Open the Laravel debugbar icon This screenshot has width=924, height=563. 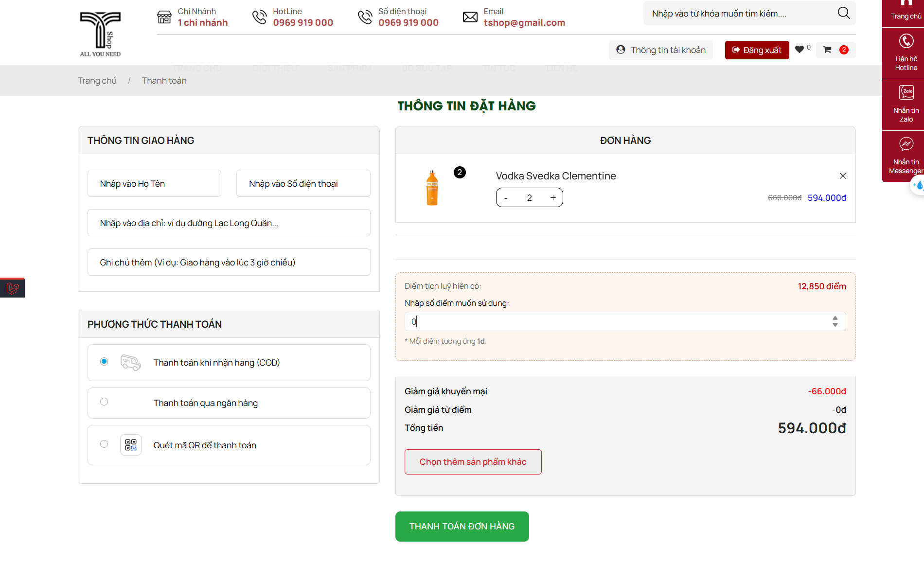[13, 288]
